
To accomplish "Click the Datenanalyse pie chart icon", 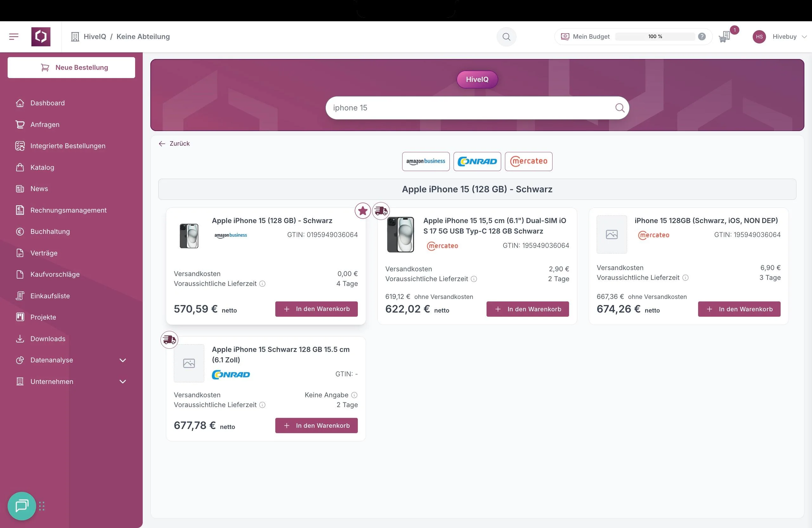I will click(x=20, y=360).
